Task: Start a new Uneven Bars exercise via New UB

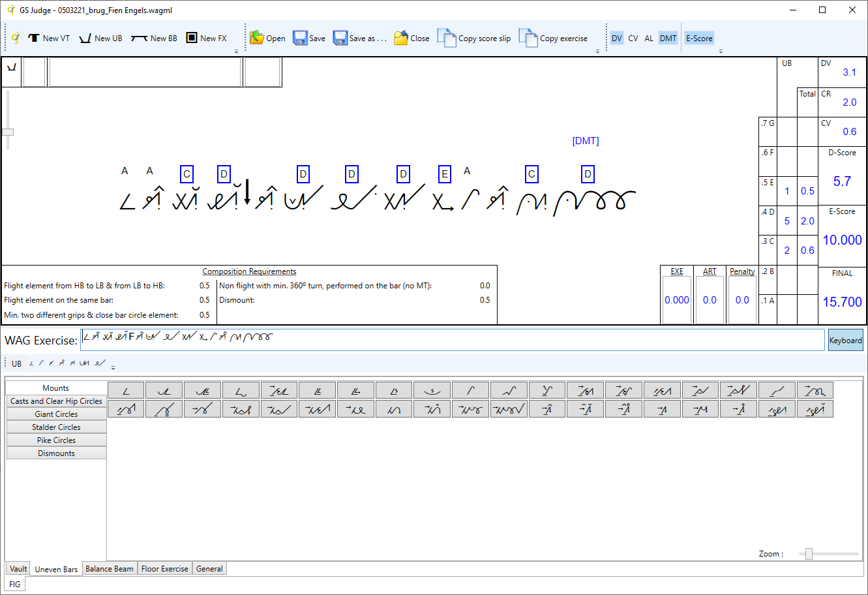Action: 100,38
